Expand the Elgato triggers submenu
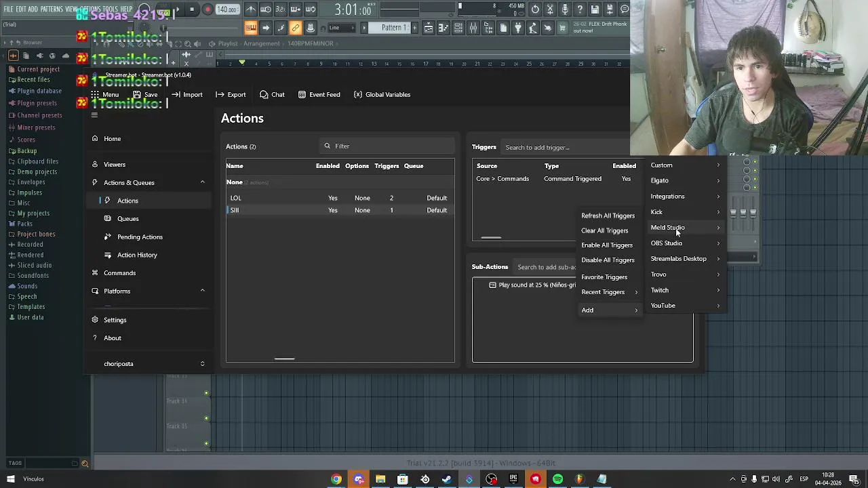Image resolution: width=868 pixels, height=488 pixels. coord(685,181)
